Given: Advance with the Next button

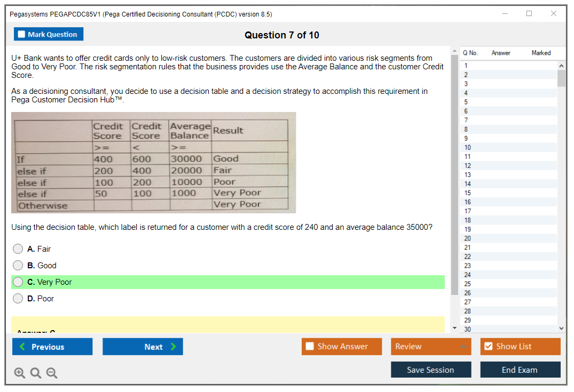Looking at the screenshot, I should click(143, 347).
